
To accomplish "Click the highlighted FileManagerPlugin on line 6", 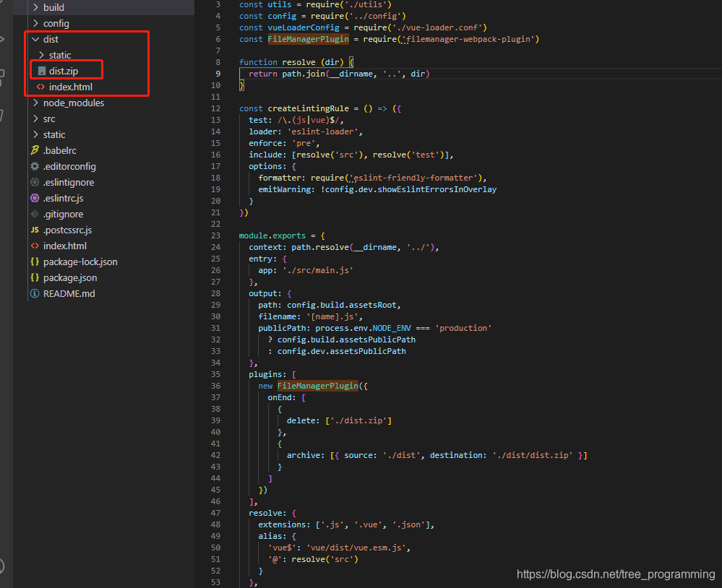I will coord(308,39).
